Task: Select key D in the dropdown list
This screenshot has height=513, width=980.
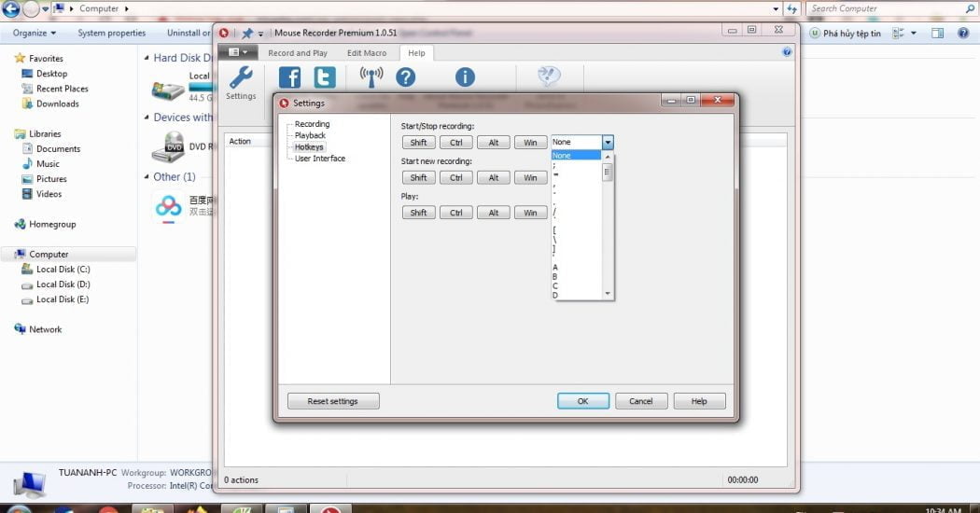Action: click(576, 295)
